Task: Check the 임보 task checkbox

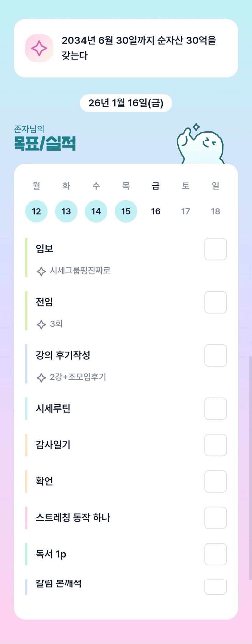Action: coord(215,249)
